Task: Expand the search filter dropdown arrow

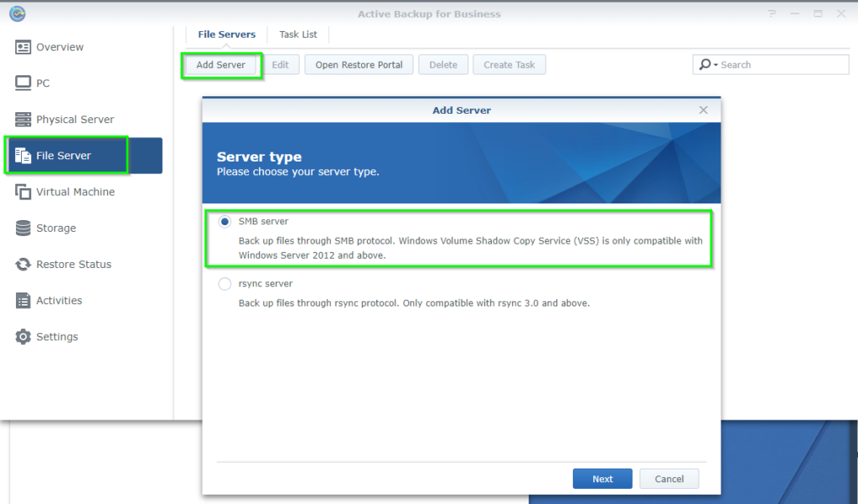Action: [716, 65]
